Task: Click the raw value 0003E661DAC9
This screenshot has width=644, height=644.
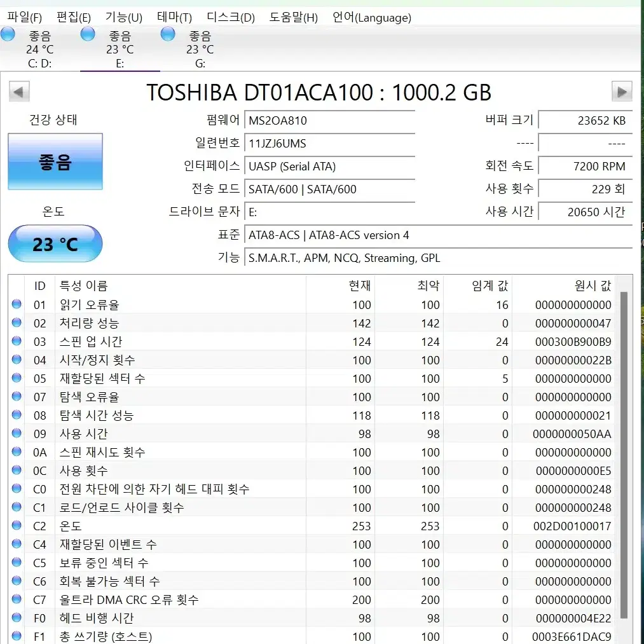Action: pyautogui.click(x=572, y=636)
